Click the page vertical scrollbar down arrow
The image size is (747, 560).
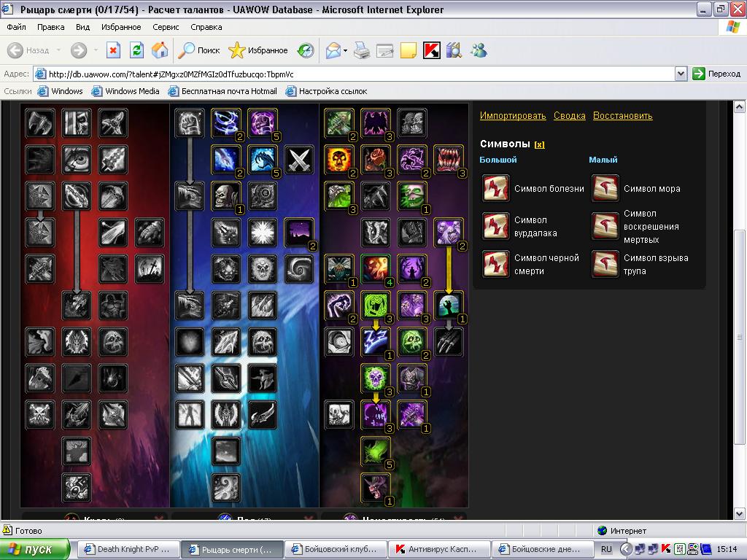coord(740,514)
